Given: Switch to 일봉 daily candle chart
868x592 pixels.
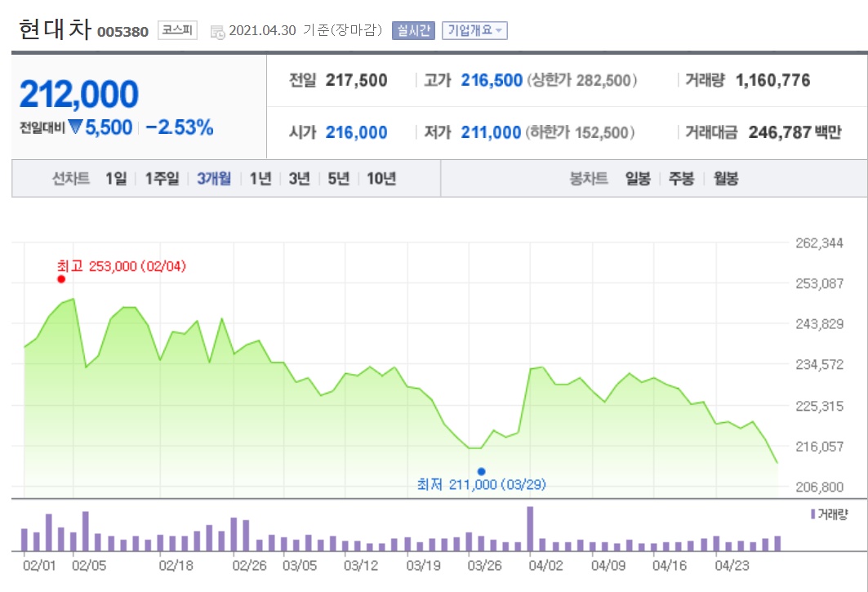Looking at the screenshot, I should coord(638,178).
